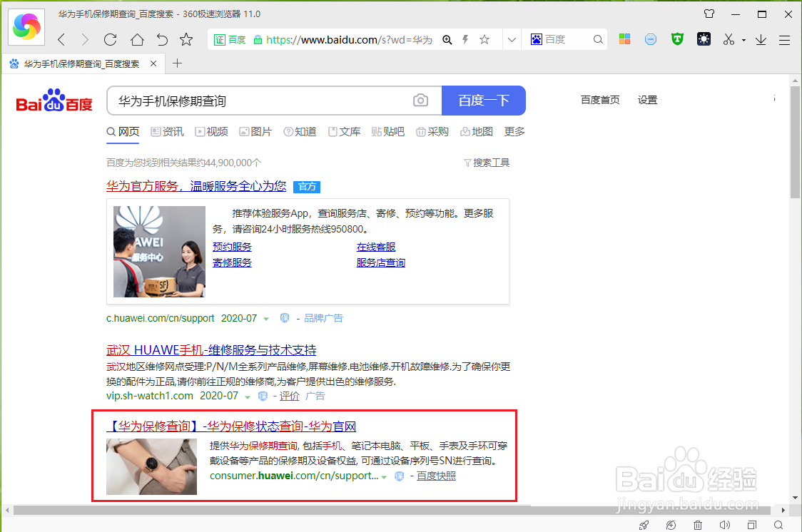Click the watch thumbnail image
This screenshot has width=802, height=532.
click(x=151, y=466)
